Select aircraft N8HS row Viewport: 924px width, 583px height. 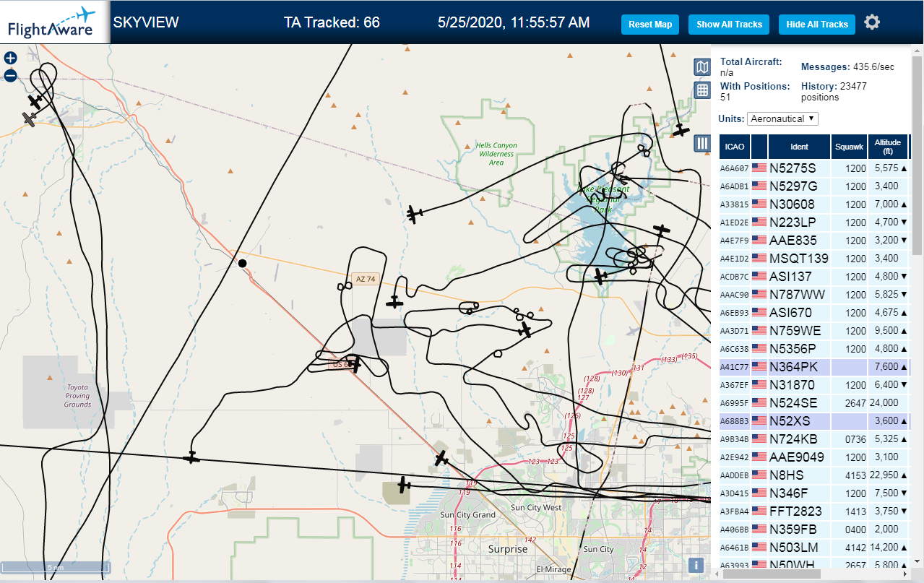tap(814, 475)
